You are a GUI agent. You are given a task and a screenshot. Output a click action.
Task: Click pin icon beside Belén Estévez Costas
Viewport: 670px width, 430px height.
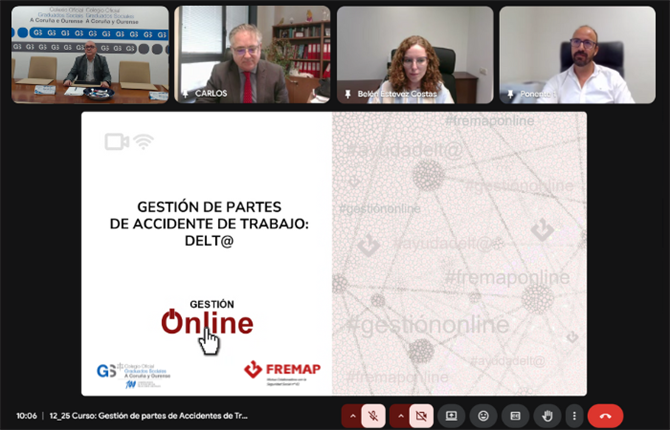click(x=348, y=93)
